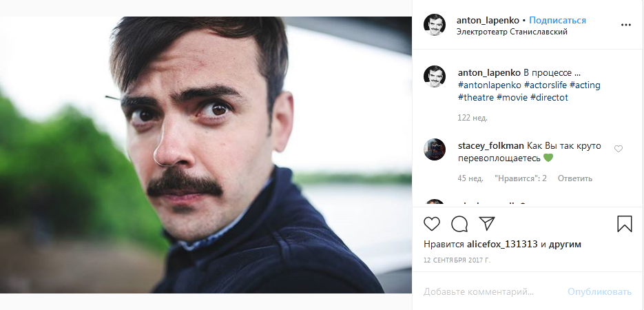Like the post with the heart icon
Image resolution: width=644 pixels, height=310 pixels.
coord(432,224)
